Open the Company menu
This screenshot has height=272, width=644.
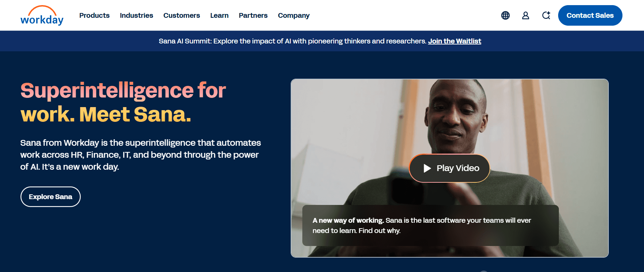point(294,15)
